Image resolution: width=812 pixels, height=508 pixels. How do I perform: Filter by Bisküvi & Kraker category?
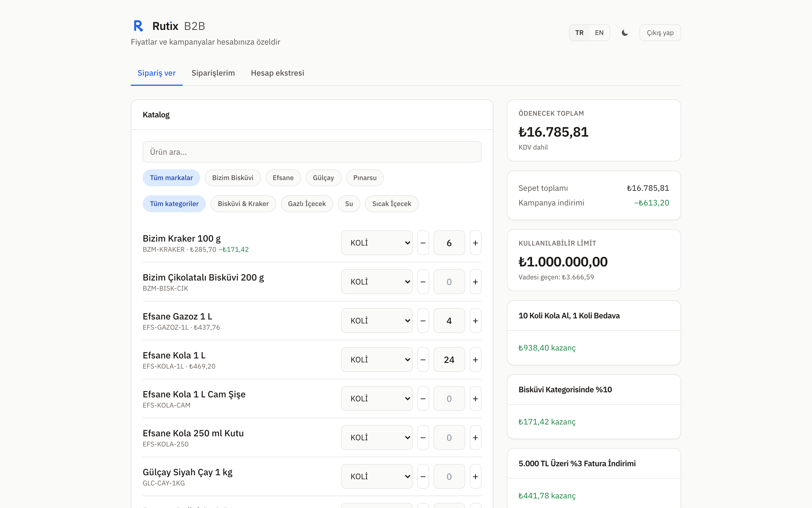[x=243, y=203]
